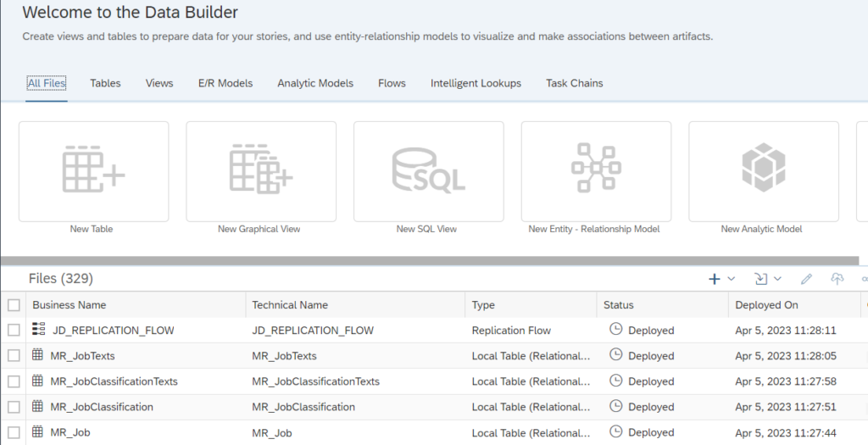
Task: Click the Technical Name column header
Action: 290,305
